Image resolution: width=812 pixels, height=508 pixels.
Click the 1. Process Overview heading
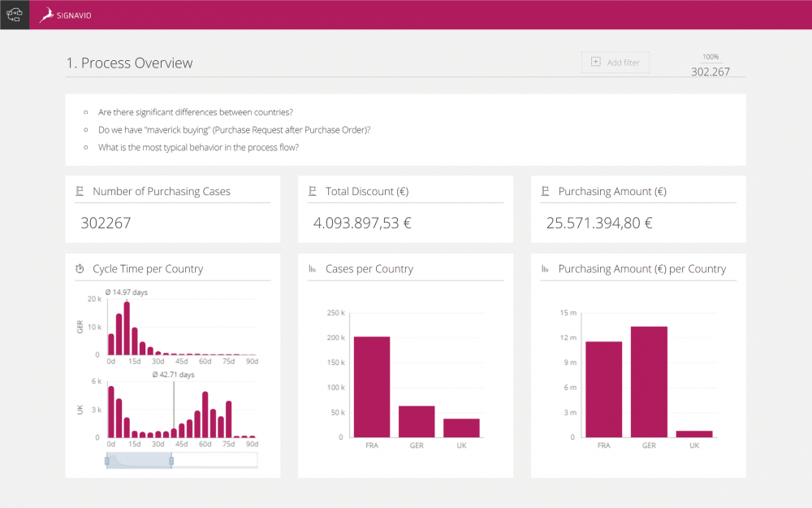(130, 63)
